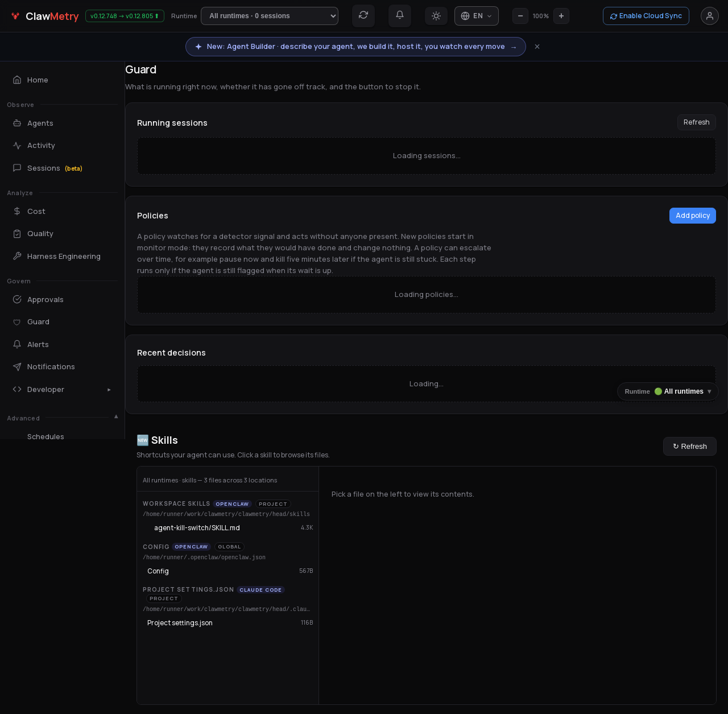Expand the Developer sidebar section
The width and height of the screenshot is (728, 714).
click(x=61, y=390)
